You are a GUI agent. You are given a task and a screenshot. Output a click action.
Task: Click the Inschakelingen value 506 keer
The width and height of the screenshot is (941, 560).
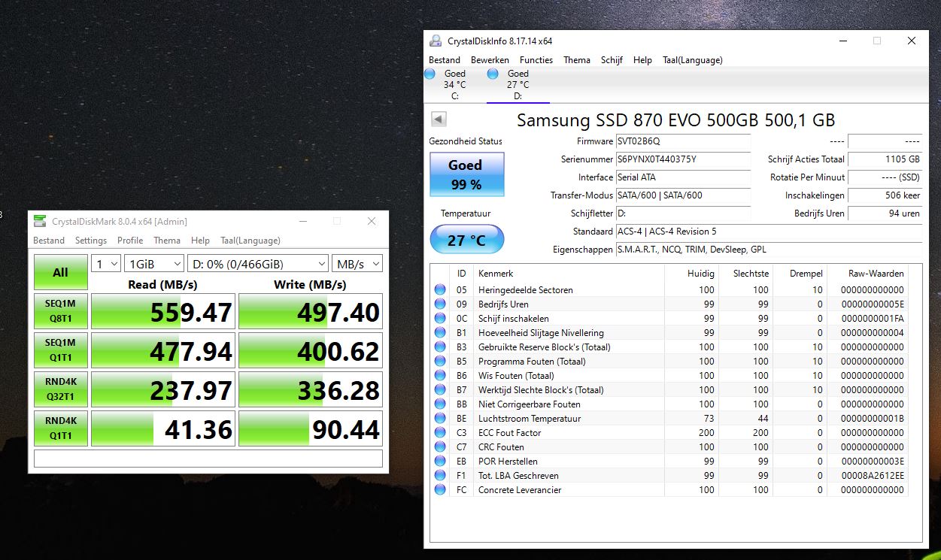click(x=885, y=195)
